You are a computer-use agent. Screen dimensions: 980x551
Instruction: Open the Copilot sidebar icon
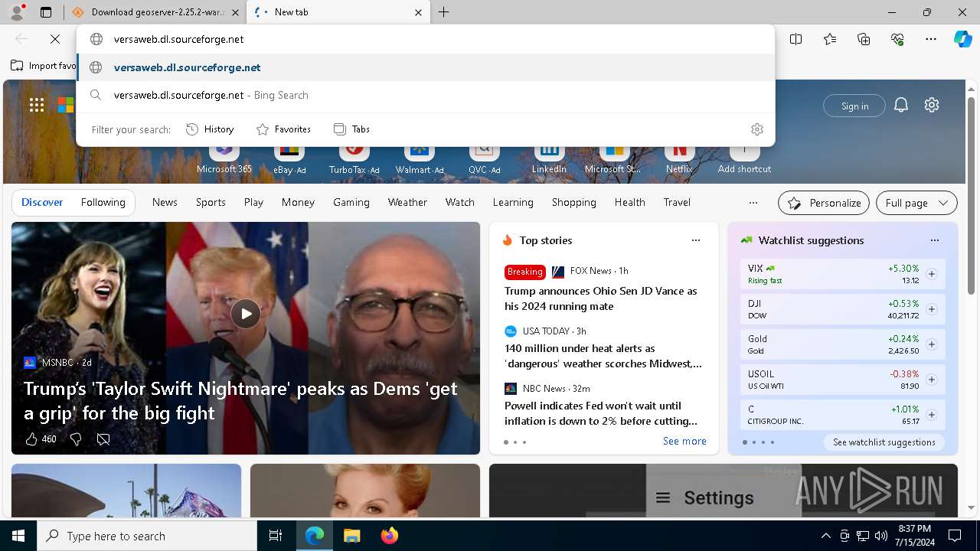pyautogui.click(x=962, y=39)
